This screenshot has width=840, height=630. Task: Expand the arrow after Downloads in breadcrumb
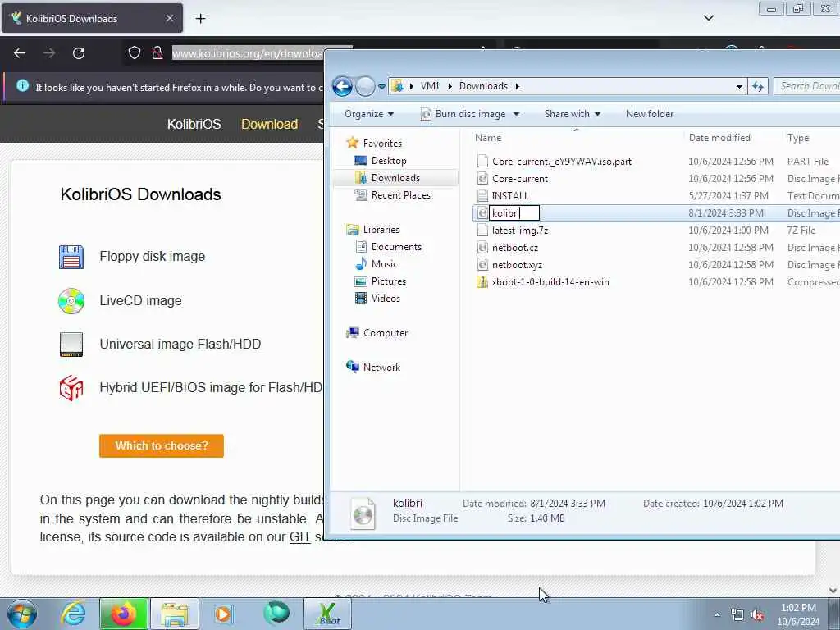click(x=518, y=86)
